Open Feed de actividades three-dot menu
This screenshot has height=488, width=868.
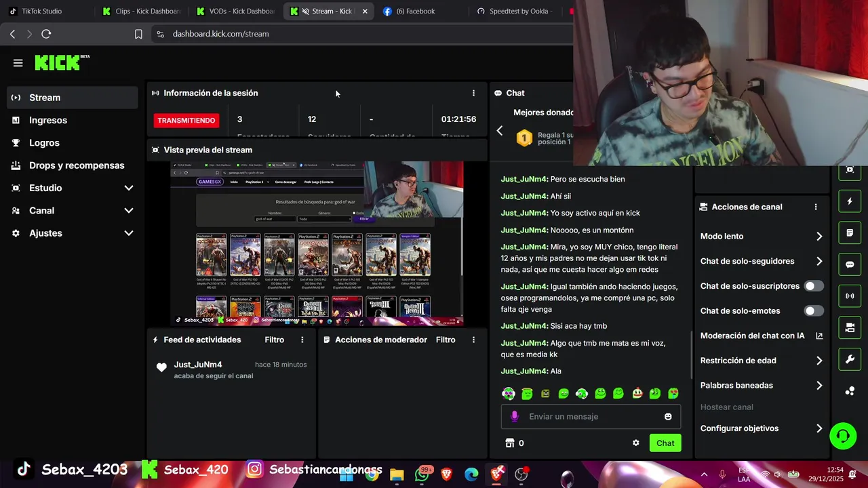point(302,340)
